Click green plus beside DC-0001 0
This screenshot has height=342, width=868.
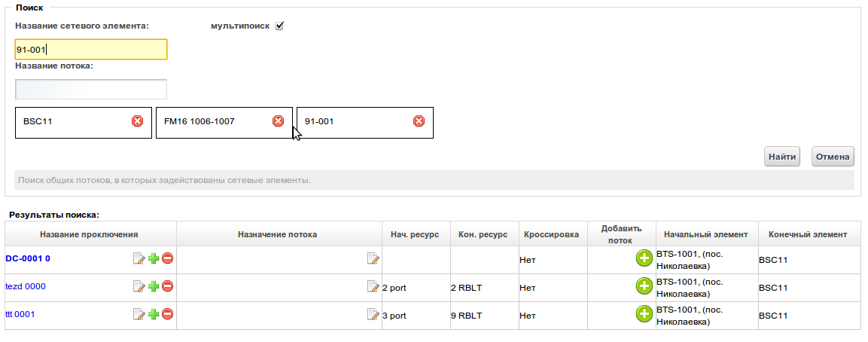click(154, 259)
